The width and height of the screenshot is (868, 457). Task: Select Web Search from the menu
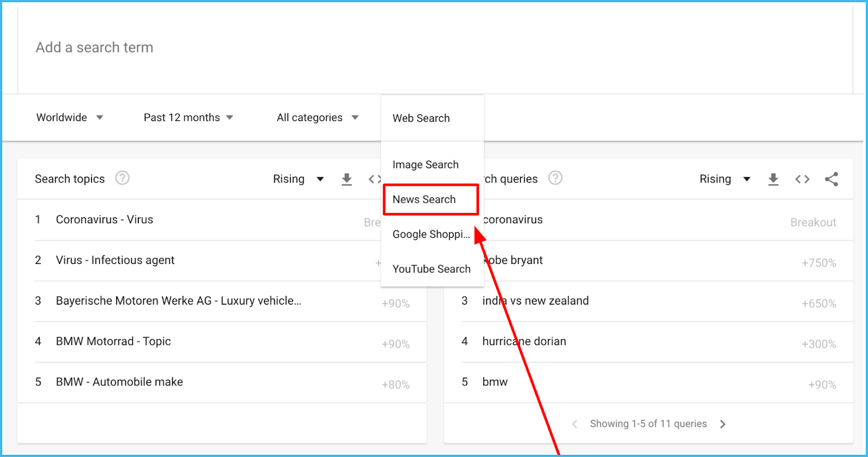tap(432, 118)
